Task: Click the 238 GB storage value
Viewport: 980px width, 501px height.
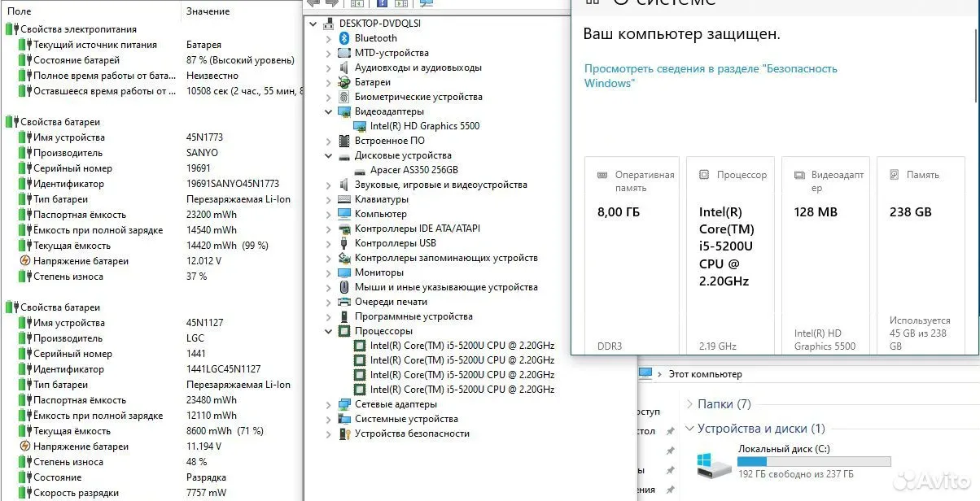Action: pyautogui.click(x=911, y=212)
